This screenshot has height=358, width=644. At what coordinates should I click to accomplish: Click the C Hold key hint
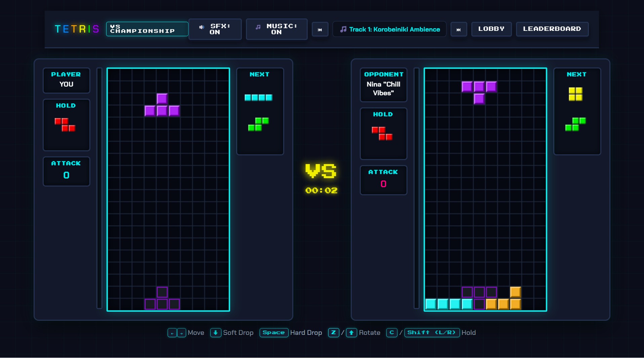point(392,333)
